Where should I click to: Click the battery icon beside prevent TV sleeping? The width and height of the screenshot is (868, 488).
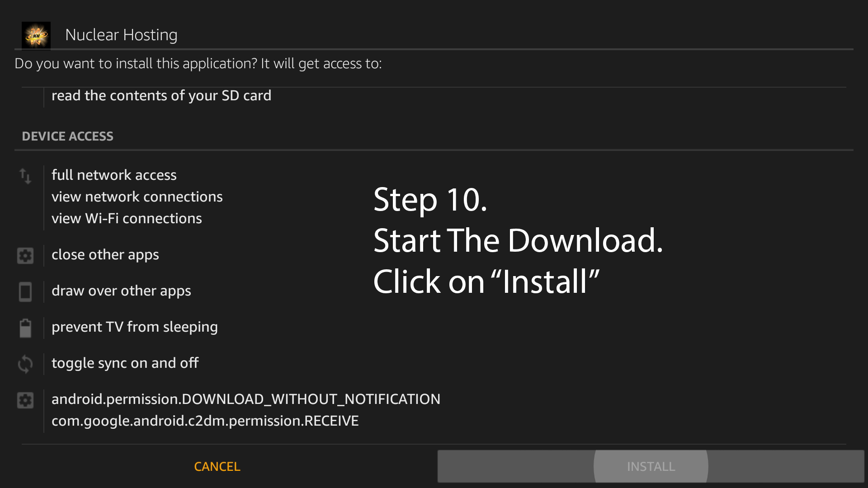point(25,328)
